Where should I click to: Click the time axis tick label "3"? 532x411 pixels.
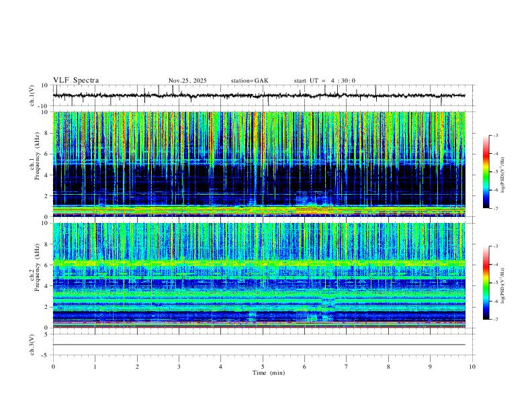coord(179,367)
